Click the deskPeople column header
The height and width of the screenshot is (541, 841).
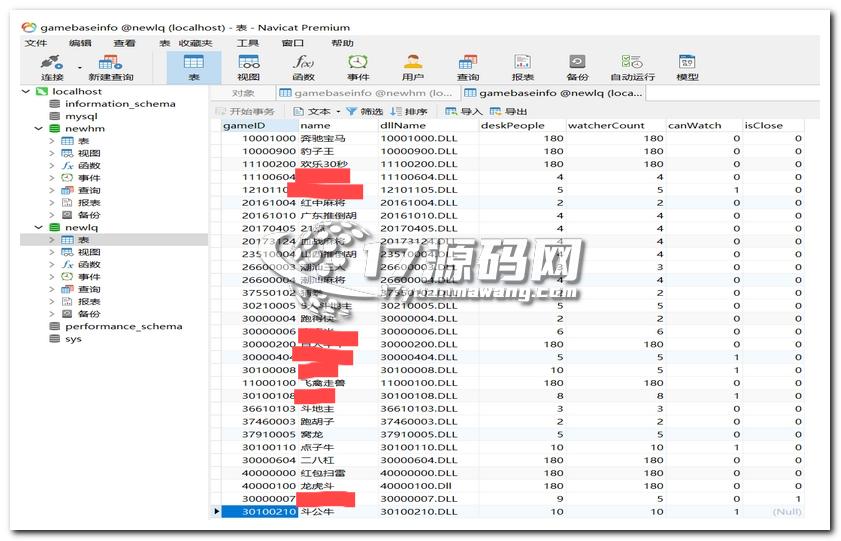click(x=513, y=126)
